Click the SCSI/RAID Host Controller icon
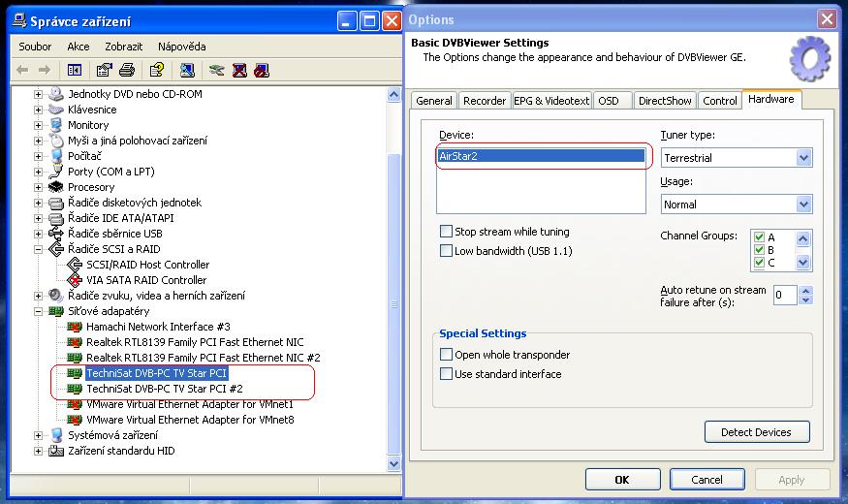This screenshot has height=504, width=848. (74, 265)
